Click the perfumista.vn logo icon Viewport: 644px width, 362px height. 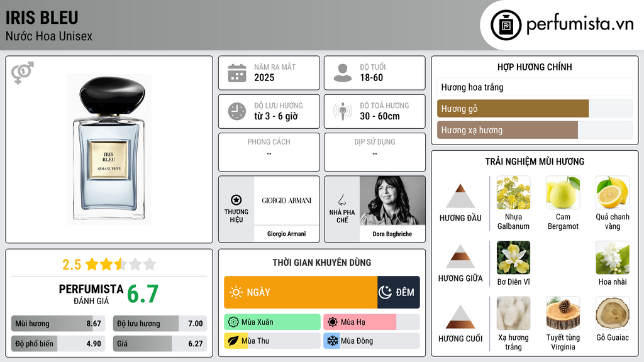(504, 25)
